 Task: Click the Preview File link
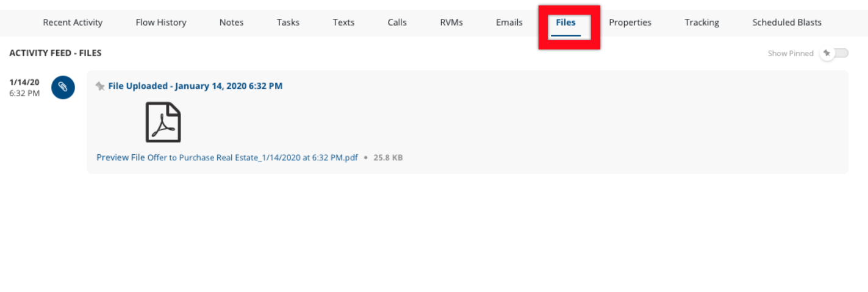tap(121, 157)
